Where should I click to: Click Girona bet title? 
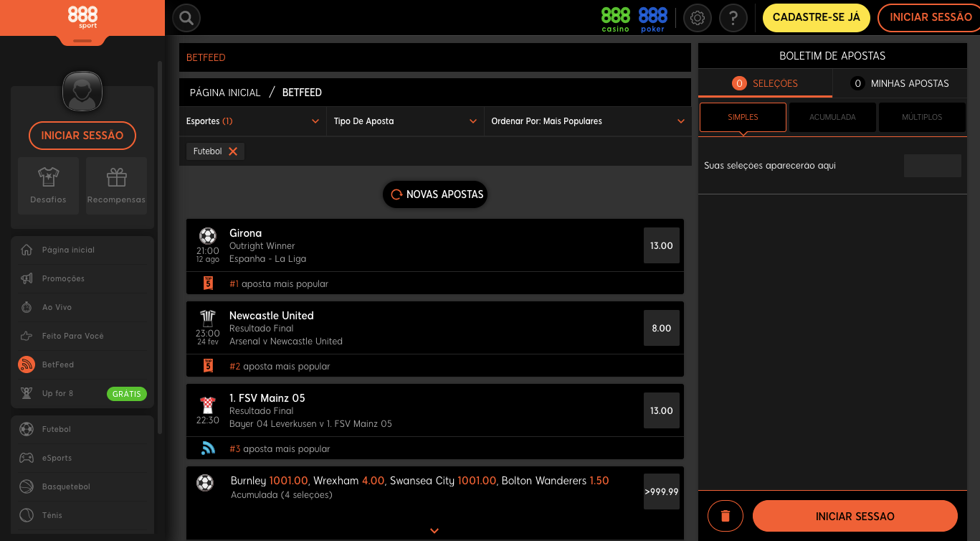coord(245,233)
